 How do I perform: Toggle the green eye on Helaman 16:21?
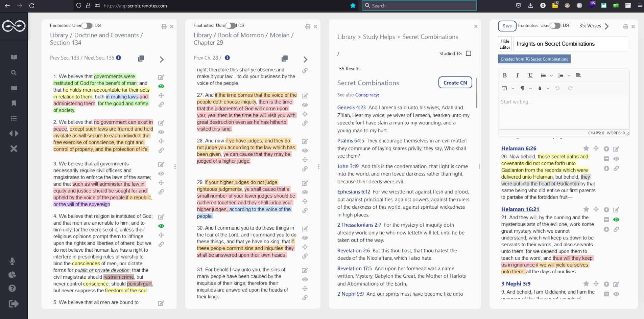point(616,220)
